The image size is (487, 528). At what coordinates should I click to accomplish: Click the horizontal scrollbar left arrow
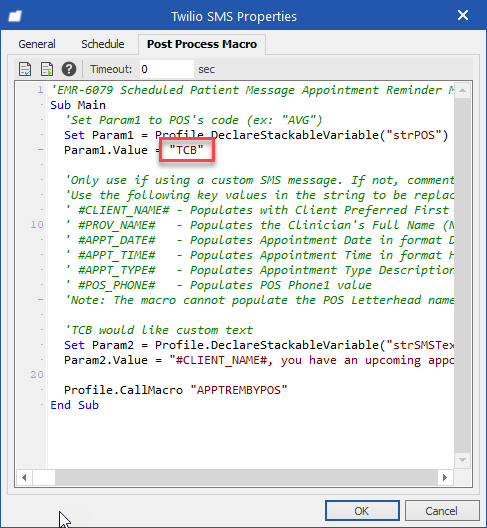point(24,477)
